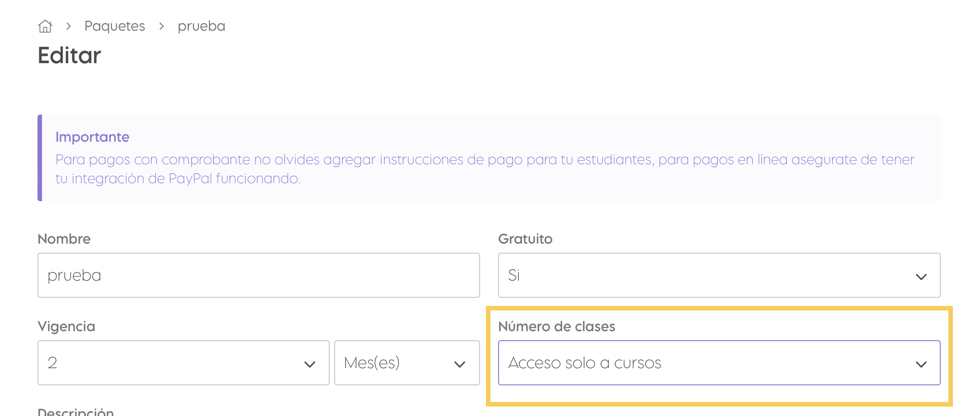Click chevron arrow of Número de clases
980x416 pixels.
921,364
